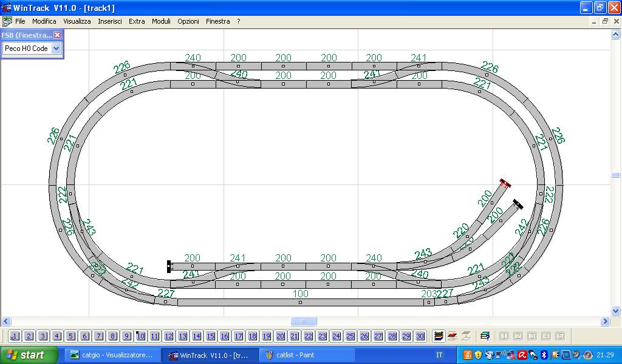
Task: Click the WinTrack V11.0 taskbar button
Action: click(210, 355)
